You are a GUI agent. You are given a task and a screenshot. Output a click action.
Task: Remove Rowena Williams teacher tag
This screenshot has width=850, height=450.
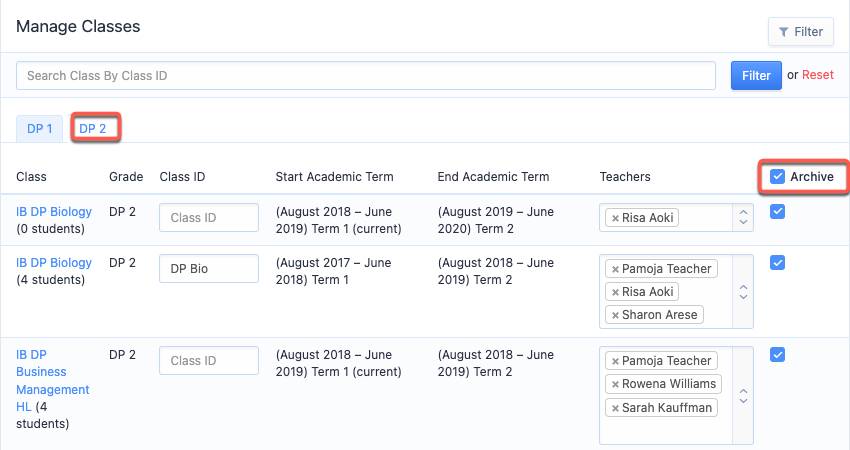click(x=615, y=384)
